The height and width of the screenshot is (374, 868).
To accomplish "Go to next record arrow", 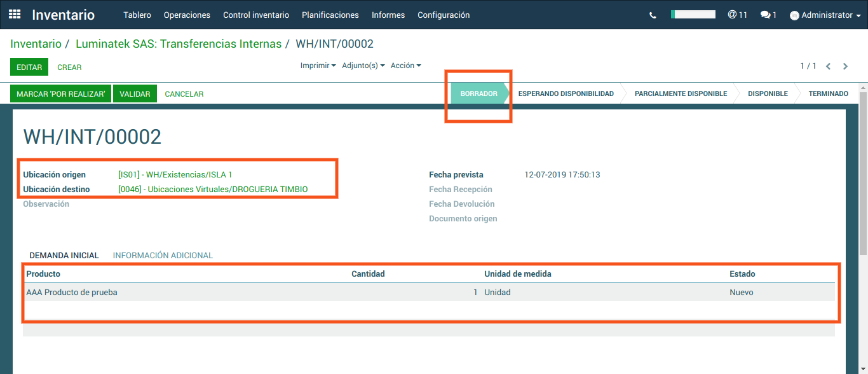I will 845,66.
